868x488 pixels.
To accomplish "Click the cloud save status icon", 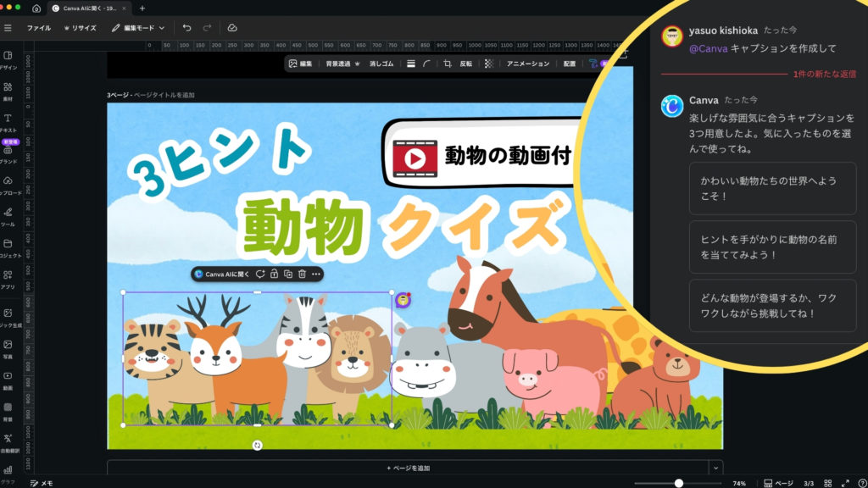I will click(x=232, y=28).
